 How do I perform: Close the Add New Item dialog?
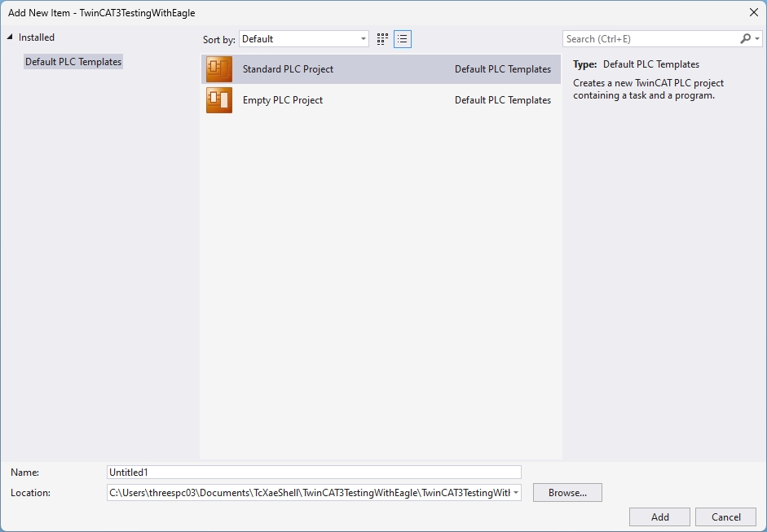pyautogui.click(x=754, y=13)
